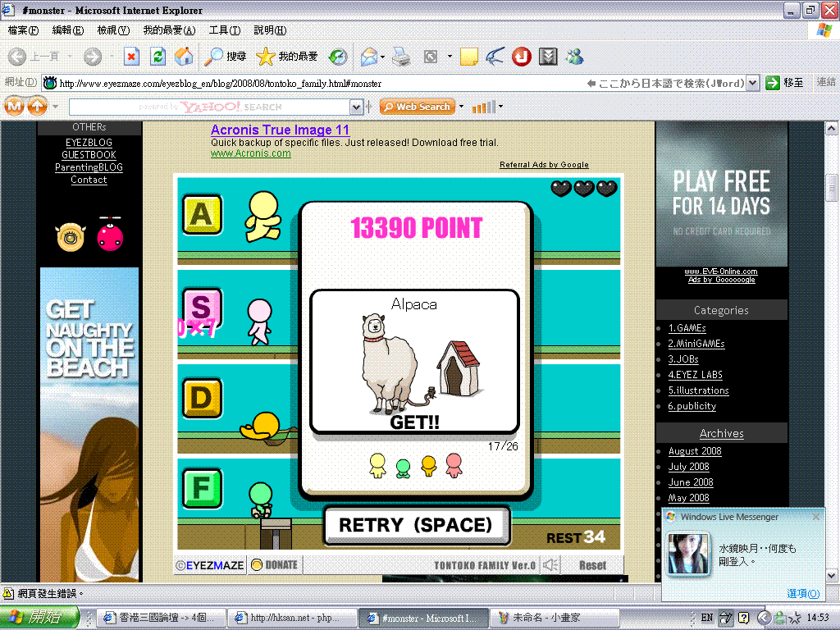Click the yellow note icon in the toolbar

[x=468, y=57]
